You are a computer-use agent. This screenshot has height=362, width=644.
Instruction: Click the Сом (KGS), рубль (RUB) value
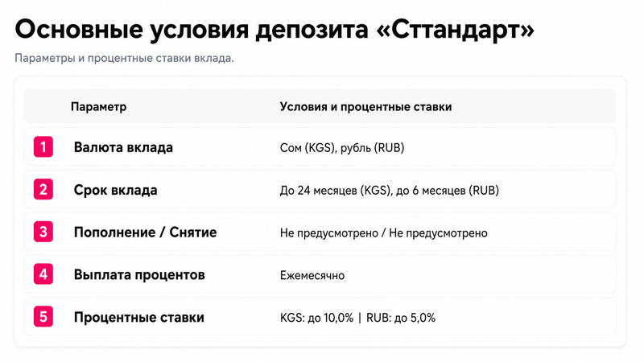[342, 148]
